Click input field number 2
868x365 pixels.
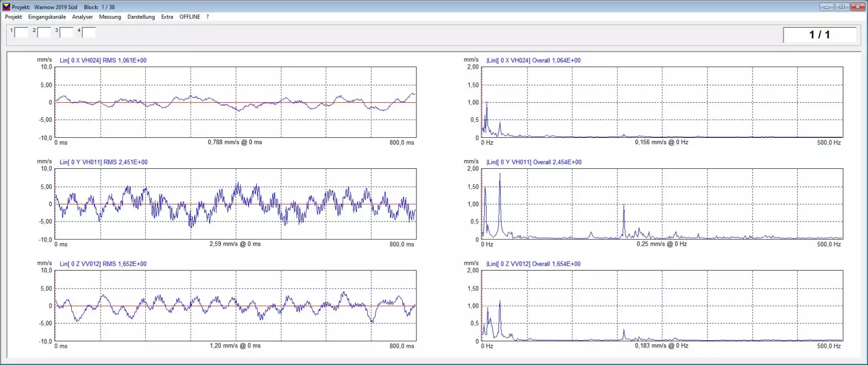click(44, 33)
